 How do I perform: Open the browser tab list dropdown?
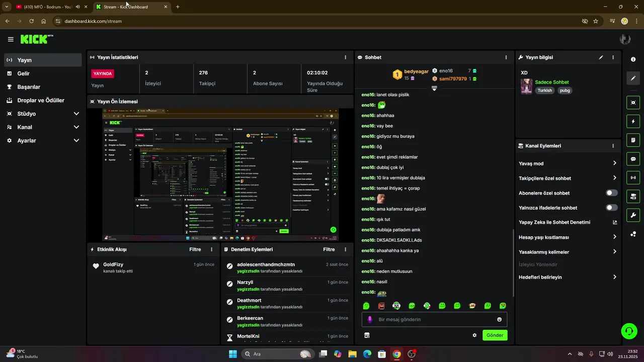coord(6,7)
